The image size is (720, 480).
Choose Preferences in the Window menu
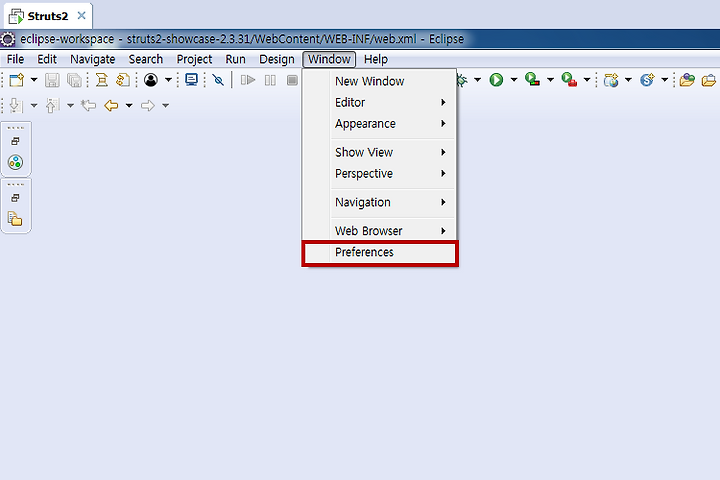(380, 253)
